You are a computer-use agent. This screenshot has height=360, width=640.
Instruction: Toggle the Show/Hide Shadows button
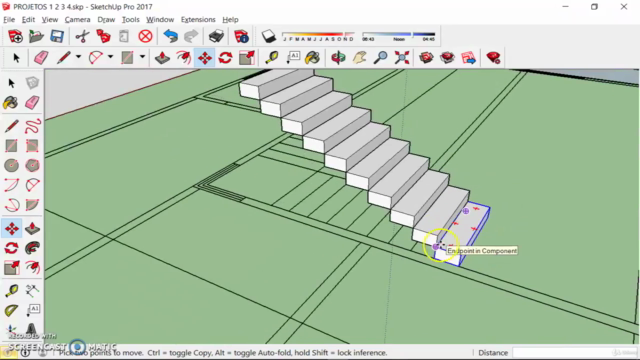point(269,36)
